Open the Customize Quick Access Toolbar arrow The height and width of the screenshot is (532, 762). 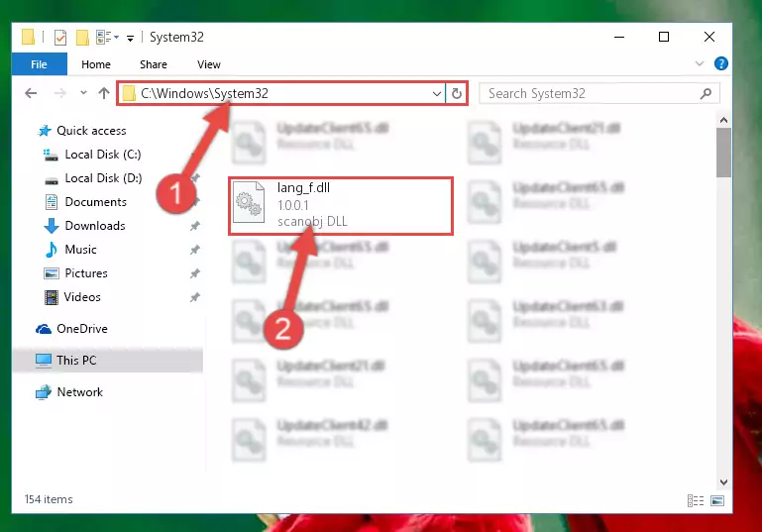pyautogui.click(x=130, y=38)
